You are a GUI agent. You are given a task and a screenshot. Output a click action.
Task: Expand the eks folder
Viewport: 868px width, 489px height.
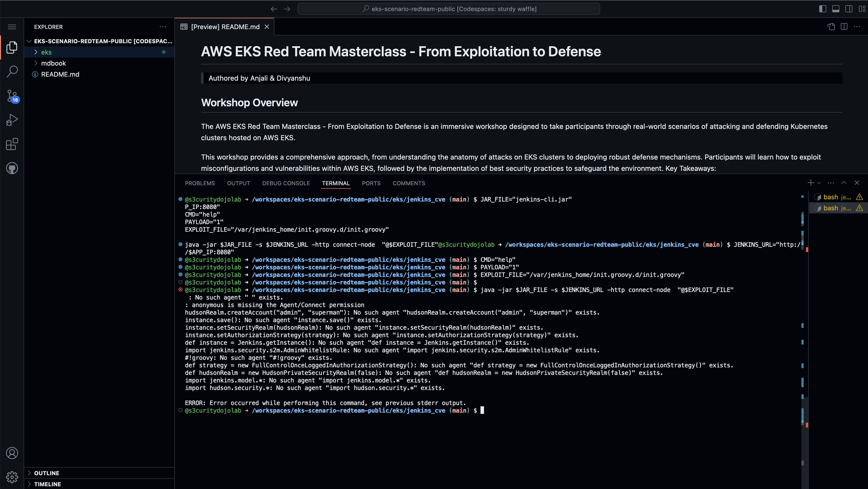click(x=46, y=52)
